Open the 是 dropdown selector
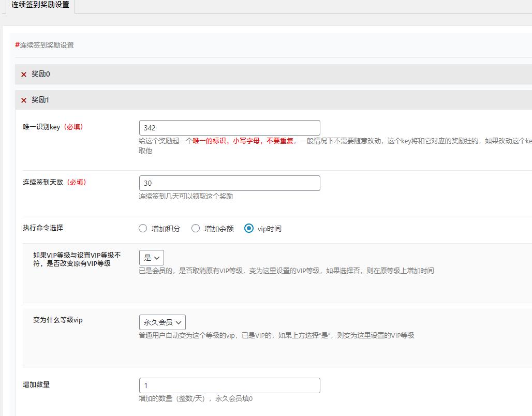Image resolution: width=532 pixels, height=416 pixels. click(151, 257)
